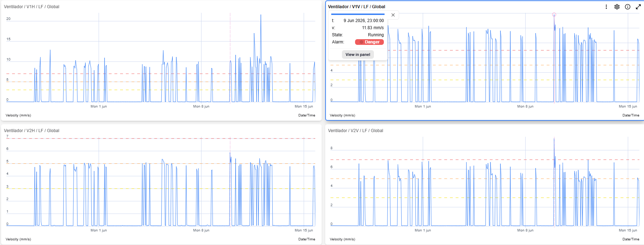Screen dimensions: 644x245
Task: Click the Velocity (mm/s) label under V2V chart
Action: tap(342, 239)
